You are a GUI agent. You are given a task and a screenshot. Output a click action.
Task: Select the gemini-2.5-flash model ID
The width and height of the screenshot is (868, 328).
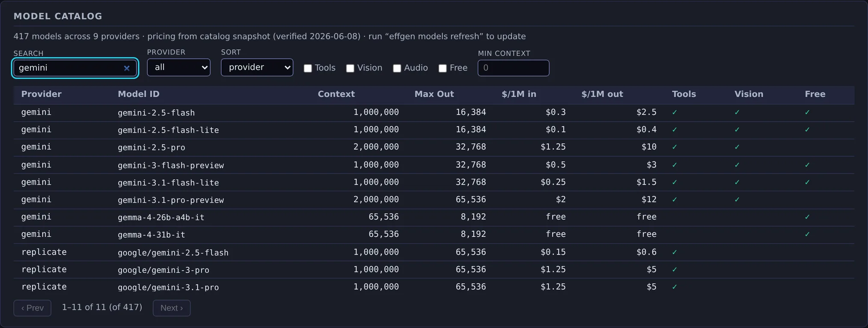[156, 113]
